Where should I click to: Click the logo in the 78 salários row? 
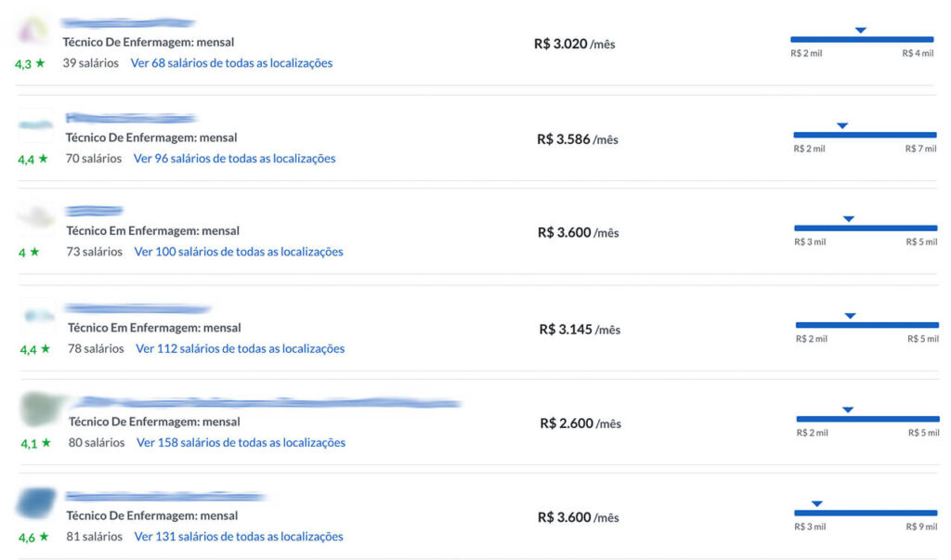(x=38, y=316)
